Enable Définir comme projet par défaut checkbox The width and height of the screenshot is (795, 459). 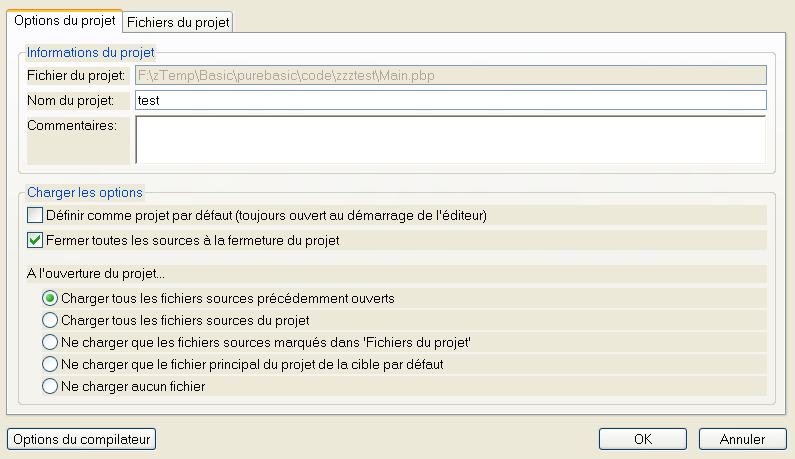(35, 215)
